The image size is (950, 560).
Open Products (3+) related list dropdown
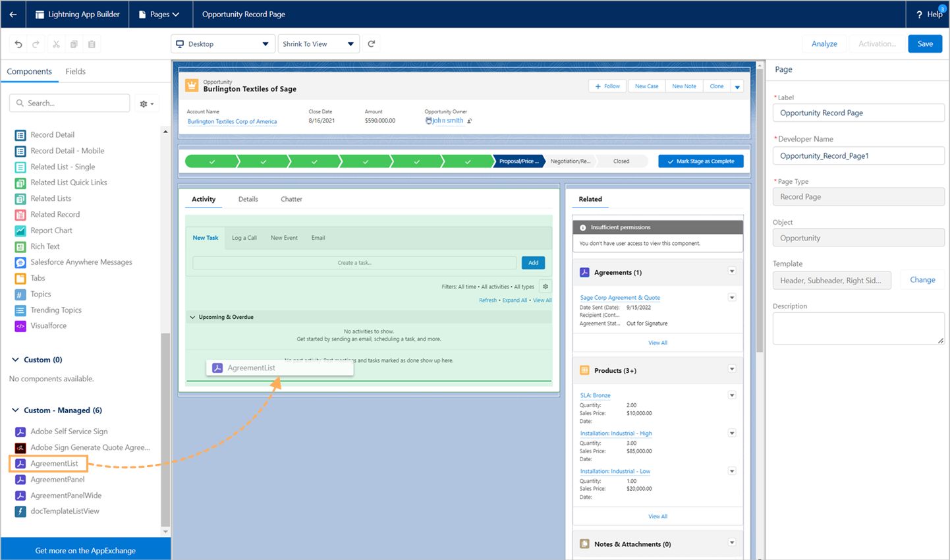tap(732, 369)
